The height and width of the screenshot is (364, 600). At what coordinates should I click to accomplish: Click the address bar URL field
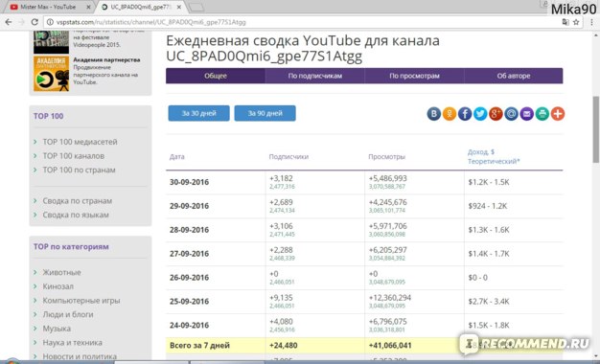302,22
